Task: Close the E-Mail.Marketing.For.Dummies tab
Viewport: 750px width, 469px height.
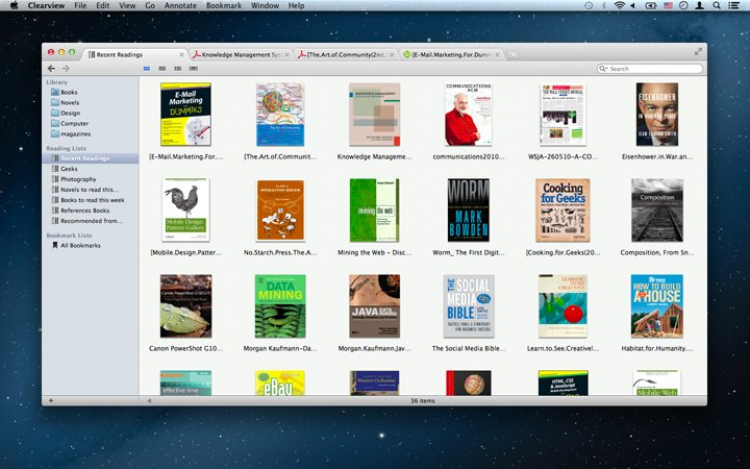Action: [x=497, y=55]
